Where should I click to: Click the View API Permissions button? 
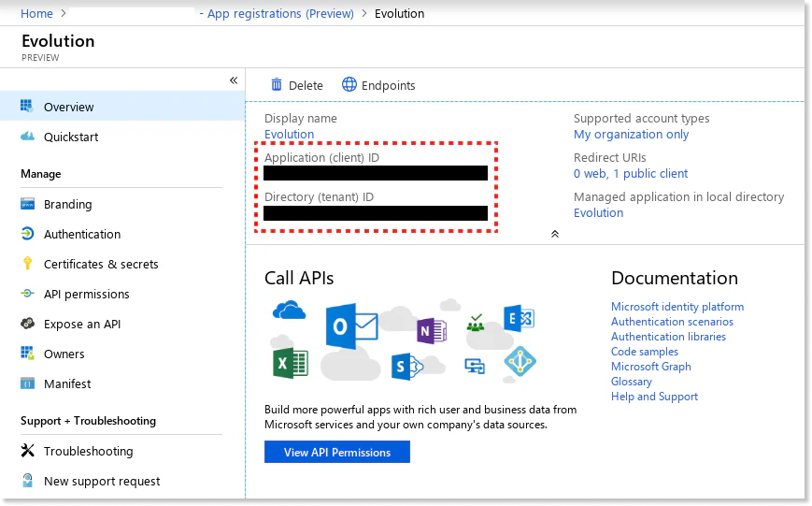pyautogui.click(x=337, y=452)
